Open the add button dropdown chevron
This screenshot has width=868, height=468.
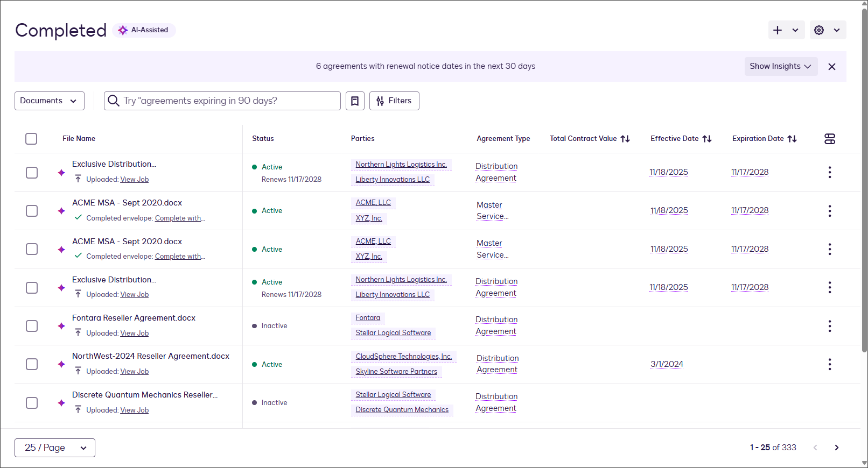pos(795,30)
